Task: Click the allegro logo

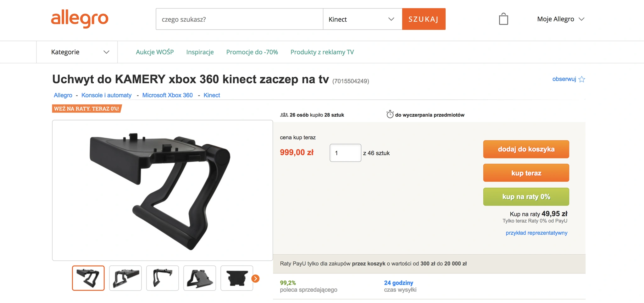Action: tap(80, 19)
